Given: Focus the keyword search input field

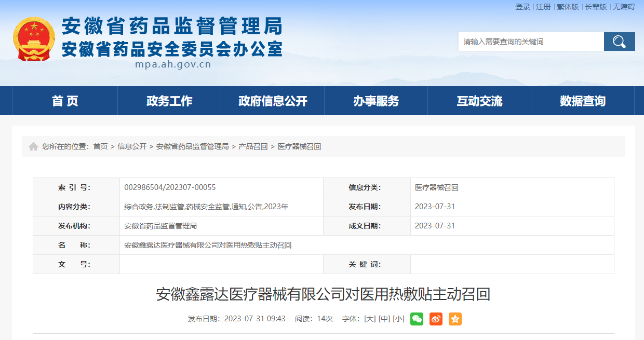Looking at the screenshot, I should [531, 42].
